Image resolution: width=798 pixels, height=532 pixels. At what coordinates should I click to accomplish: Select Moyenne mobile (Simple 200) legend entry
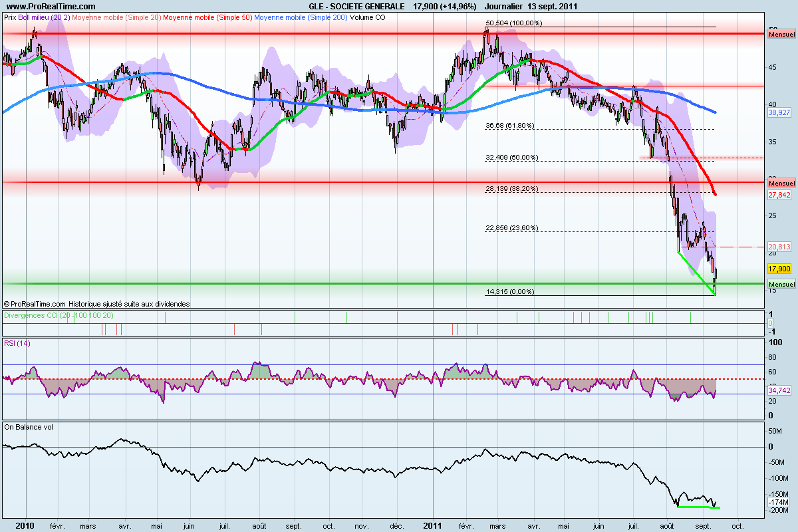[x=302, y=17]
